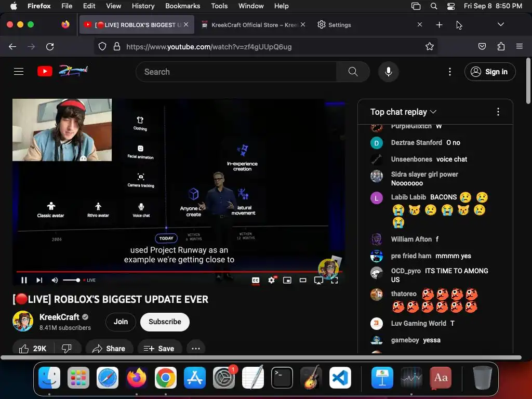This screenshot has height=399, width=532.
Task: Toggle closed captions on video
Action: (x=256, y=280)
